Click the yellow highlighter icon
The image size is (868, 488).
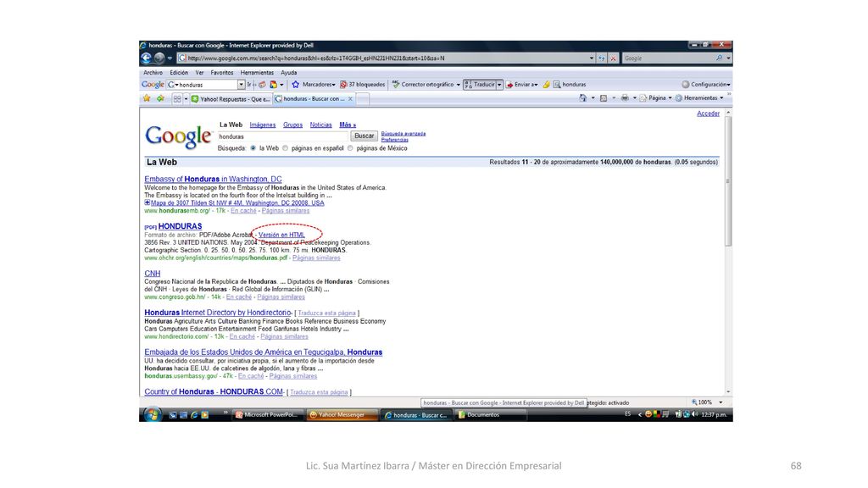[547, 85]
